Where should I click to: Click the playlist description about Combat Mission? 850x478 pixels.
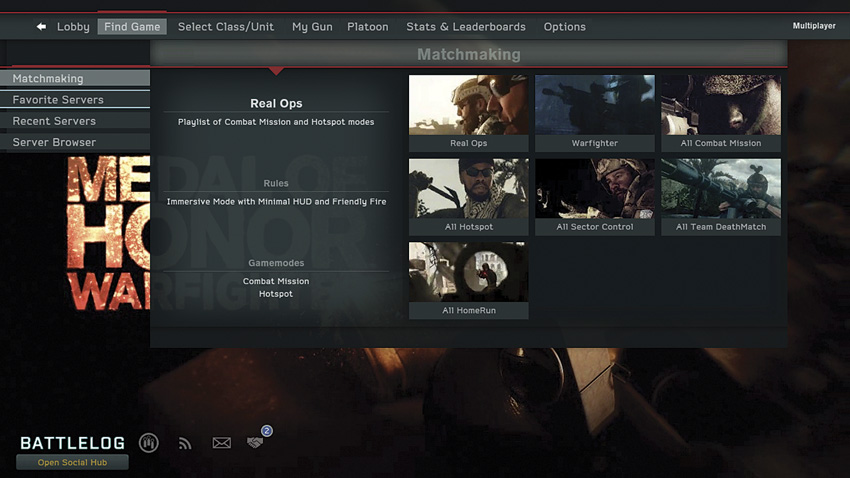(x=276, y=122)
